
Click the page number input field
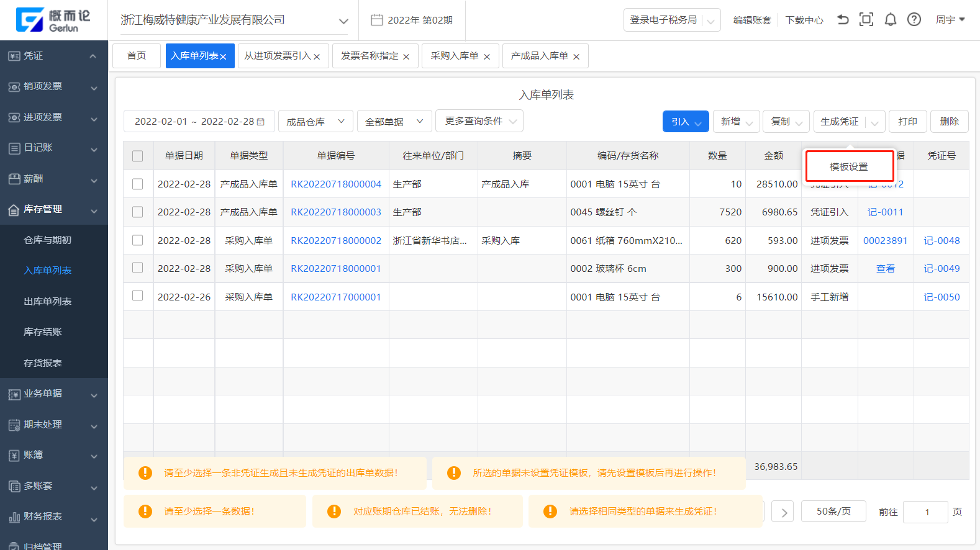[x=925, y=512]
